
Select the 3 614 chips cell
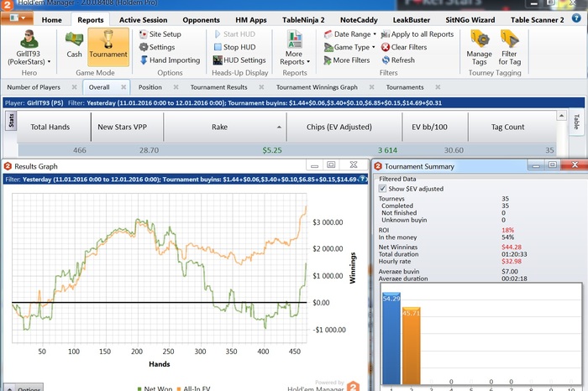pyautogui.click(x=344, y=150)
